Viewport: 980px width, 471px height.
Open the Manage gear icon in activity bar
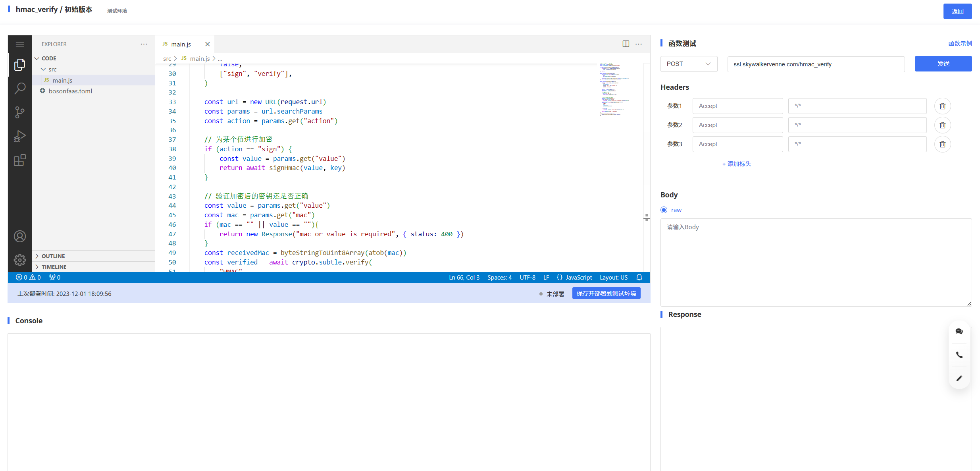(x=19, y=260)
